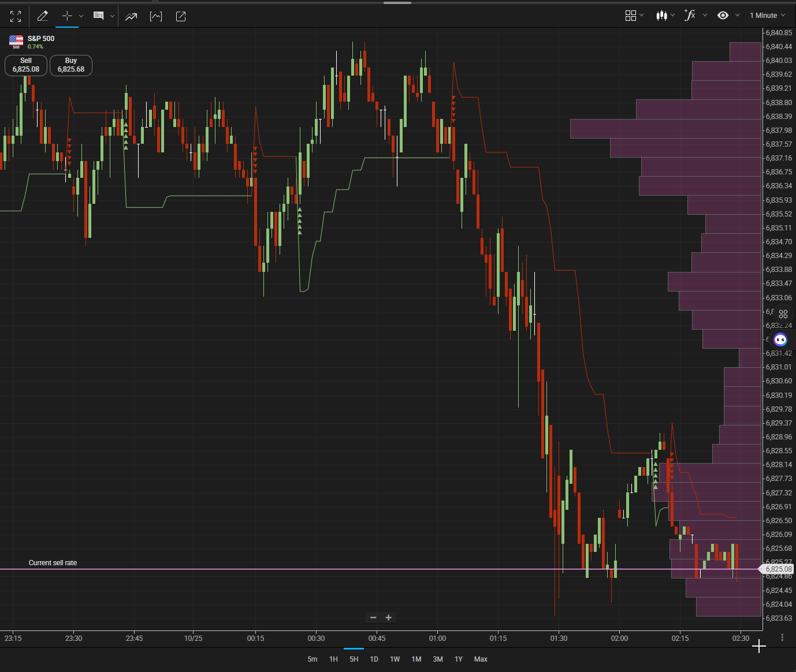Click the add indicator fx icon

[690, 16]
